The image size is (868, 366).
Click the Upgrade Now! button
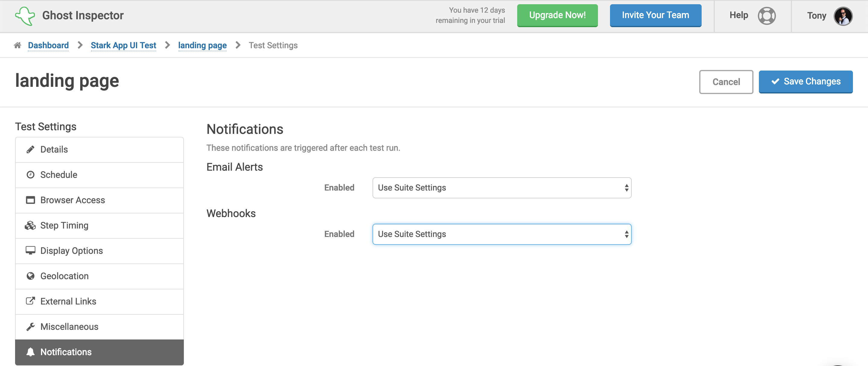click(x=557, y=15)
